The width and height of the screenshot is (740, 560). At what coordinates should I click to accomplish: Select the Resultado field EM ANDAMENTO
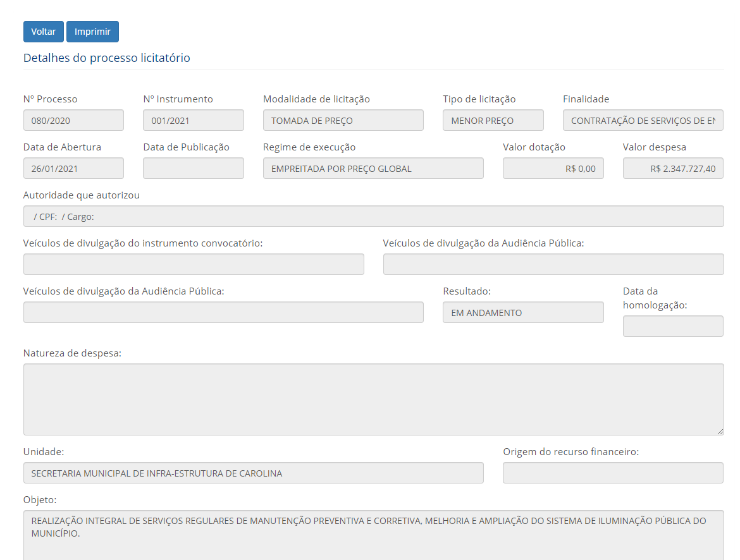pyautogui.click(x=523, y=312)
